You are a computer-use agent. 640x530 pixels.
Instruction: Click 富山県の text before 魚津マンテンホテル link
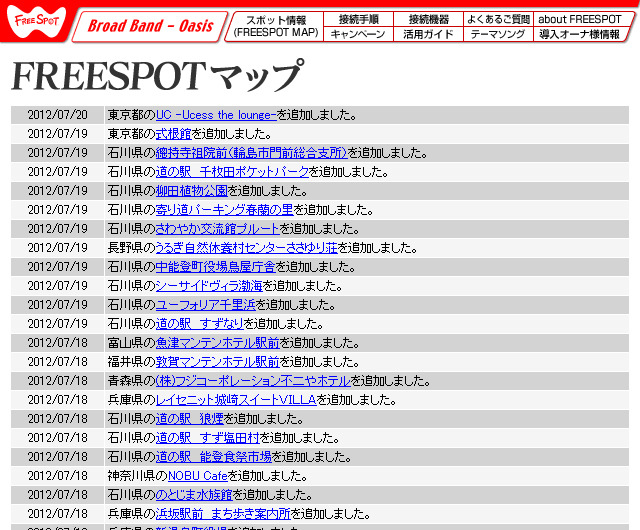[131, 343]
